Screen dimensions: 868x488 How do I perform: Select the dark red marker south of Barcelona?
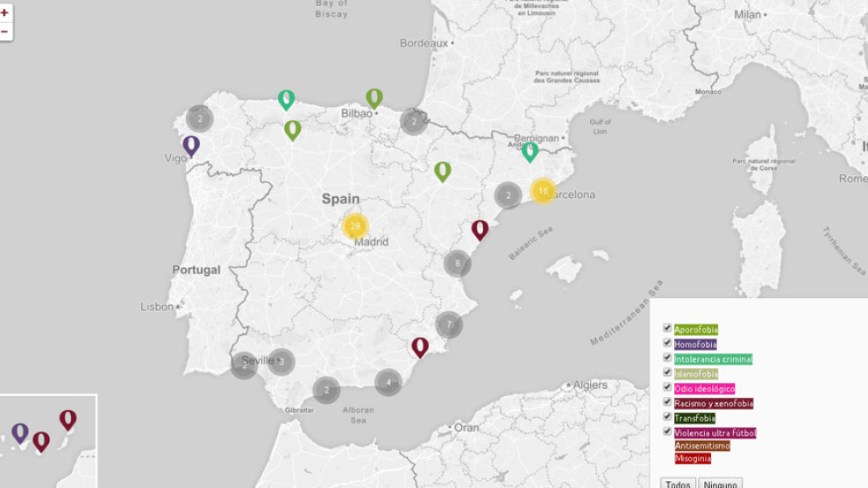coord(480,230)
